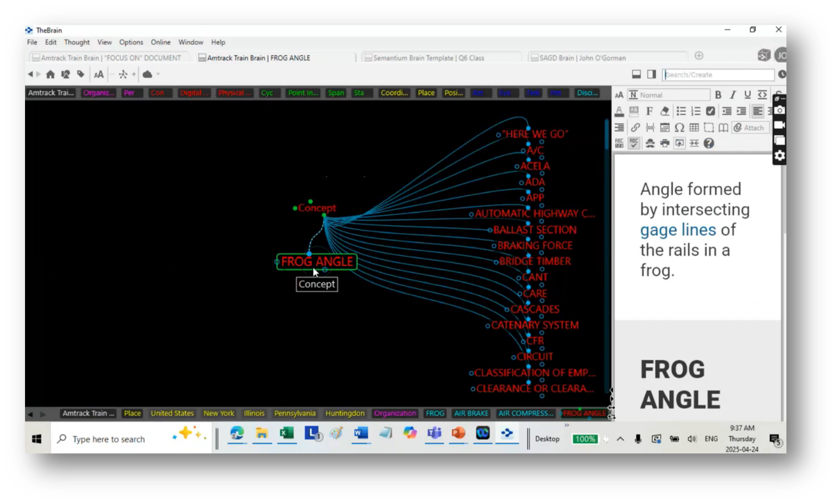Image resolution: width=837 pixels, height=504 pixels.
Task: Click the back navigation arrow in toolbar
Action: click(x=30, y=75)
